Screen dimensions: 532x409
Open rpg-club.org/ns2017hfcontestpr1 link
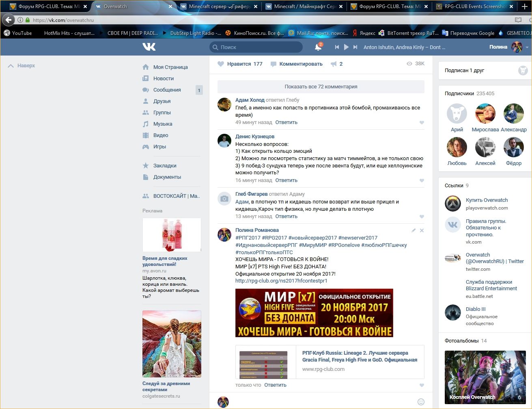point(281,281)
